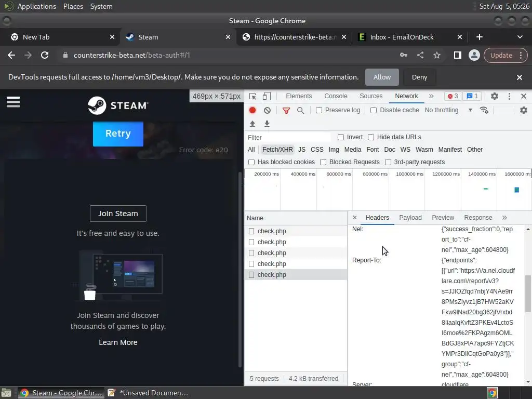Click the headers pane vertical scrollbar
This screenshot has width=532, height=399.
click(528, 293)
